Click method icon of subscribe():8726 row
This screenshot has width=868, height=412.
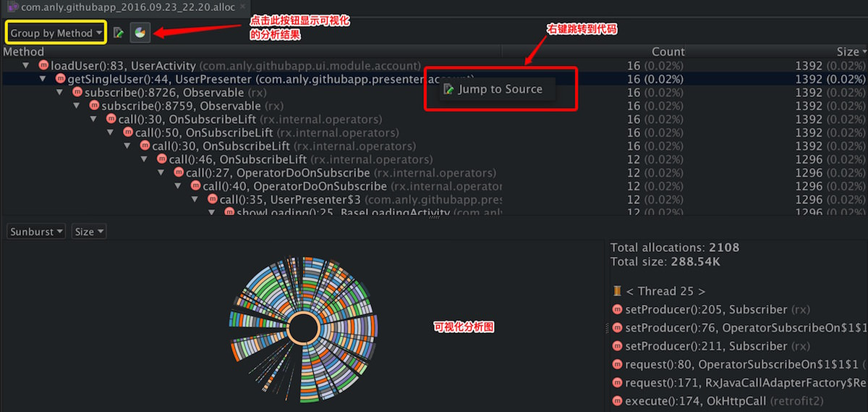pyautogui.click(x=77, y=93)
